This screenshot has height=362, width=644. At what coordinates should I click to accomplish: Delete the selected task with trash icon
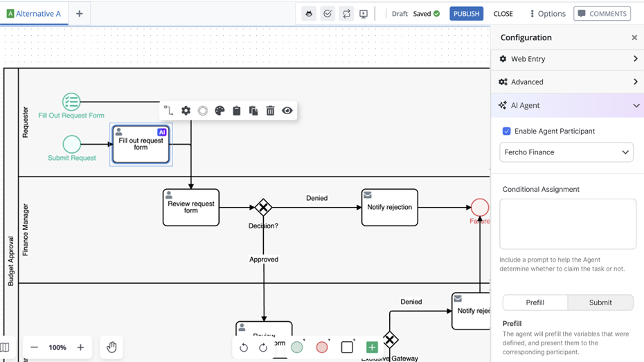coord(270,111)
